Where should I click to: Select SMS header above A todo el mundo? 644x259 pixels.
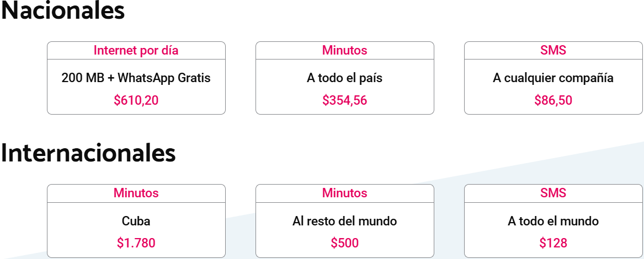[553, 193]
